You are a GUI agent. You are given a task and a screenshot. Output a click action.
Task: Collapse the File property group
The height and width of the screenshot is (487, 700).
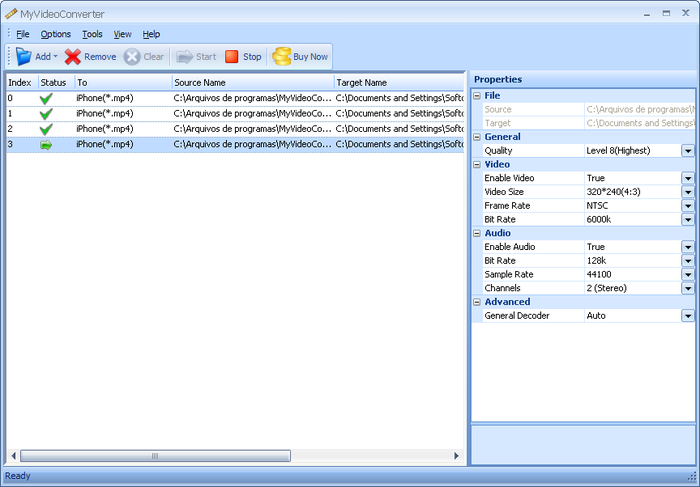[477, 96]
